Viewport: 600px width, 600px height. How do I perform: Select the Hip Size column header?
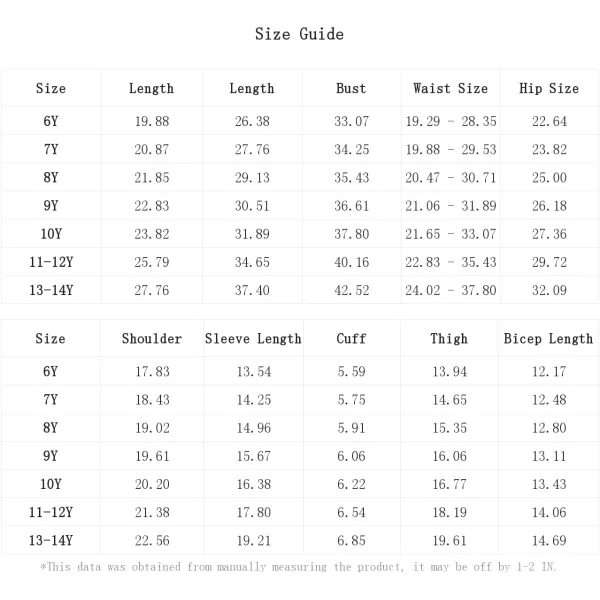click(x=549, y=88)
